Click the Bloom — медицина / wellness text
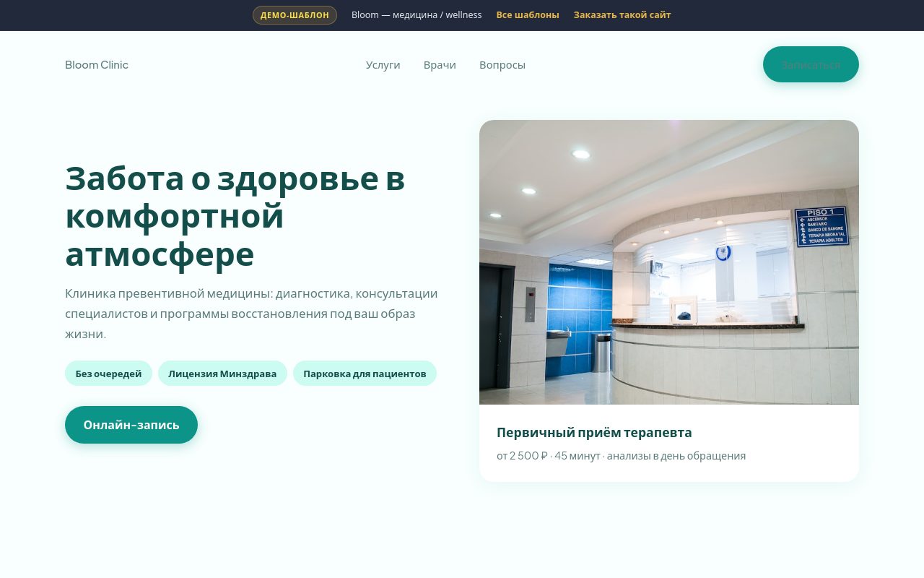Screen dimensions: 924x578 (x=417, y=15)
